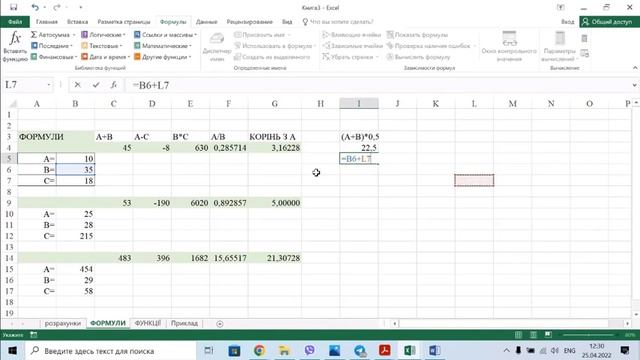Open the Financial (Финансовые) functions dropdown

[x=54, y=57]
